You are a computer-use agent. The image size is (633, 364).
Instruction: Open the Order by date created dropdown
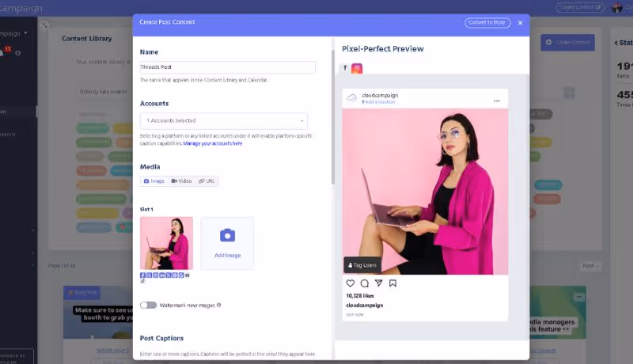(x=104, y=92)
